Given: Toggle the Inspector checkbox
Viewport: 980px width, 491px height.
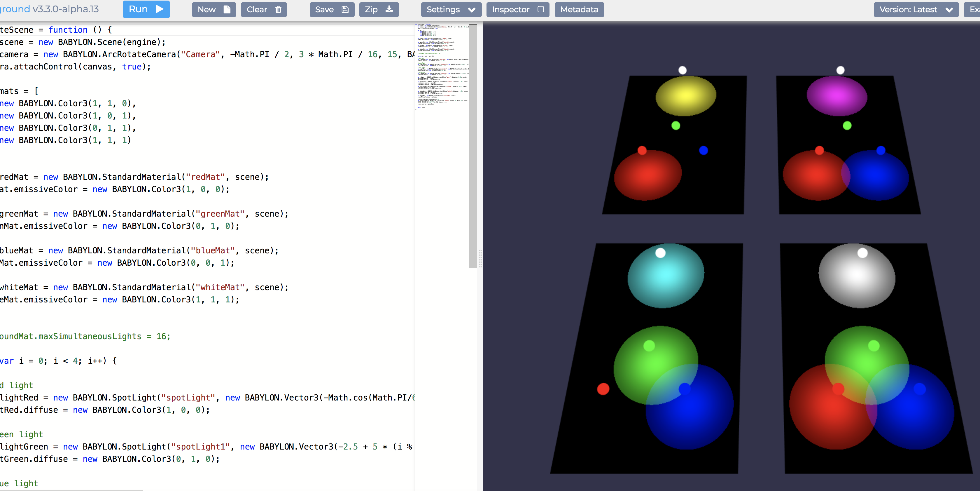Looking at the screenshot, I should click(540, 9).
